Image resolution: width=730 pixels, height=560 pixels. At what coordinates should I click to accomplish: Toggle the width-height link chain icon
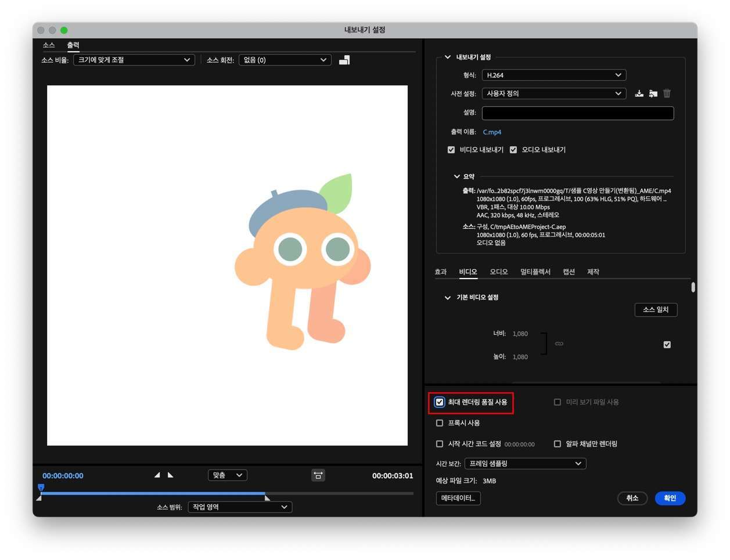click(559, 344)
